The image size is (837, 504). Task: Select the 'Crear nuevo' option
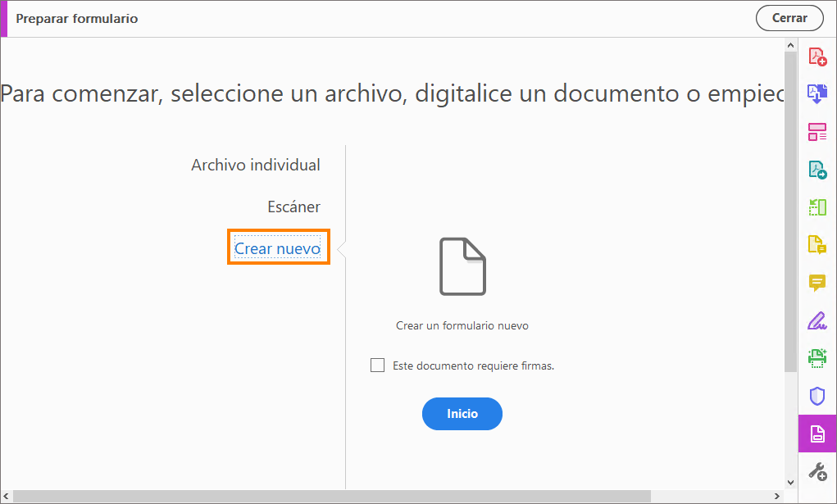277,247
